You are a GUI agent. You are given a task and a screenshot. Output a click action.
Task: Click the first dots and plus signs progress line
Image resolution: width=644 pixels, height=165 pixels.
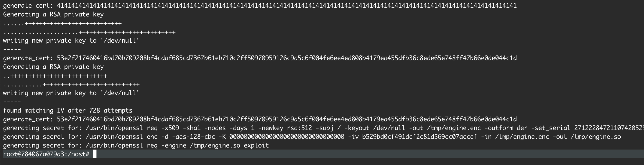tap(62, 24)
